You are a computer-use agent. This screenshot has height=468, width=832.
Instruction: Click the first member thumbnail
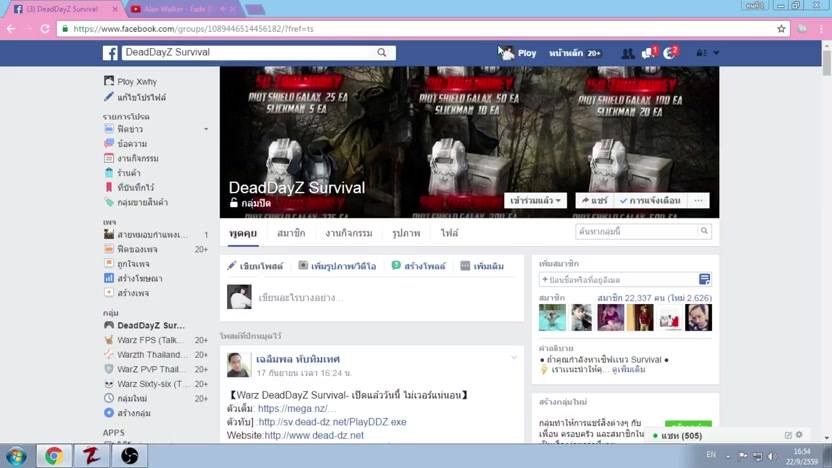tap(552, 317)
